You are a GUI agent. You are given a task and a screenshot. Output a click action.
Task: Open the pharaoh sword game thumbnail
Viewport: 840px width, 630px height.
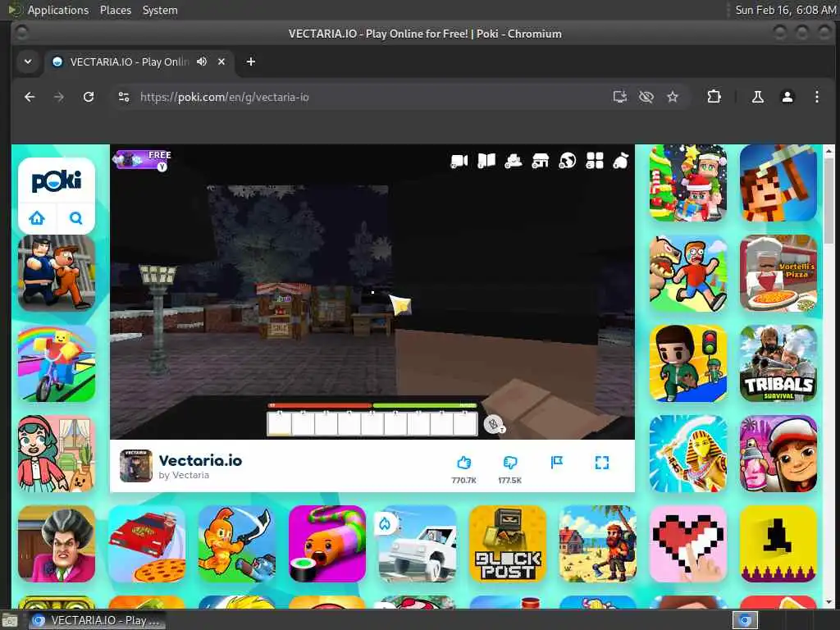(x=688, y=453)
